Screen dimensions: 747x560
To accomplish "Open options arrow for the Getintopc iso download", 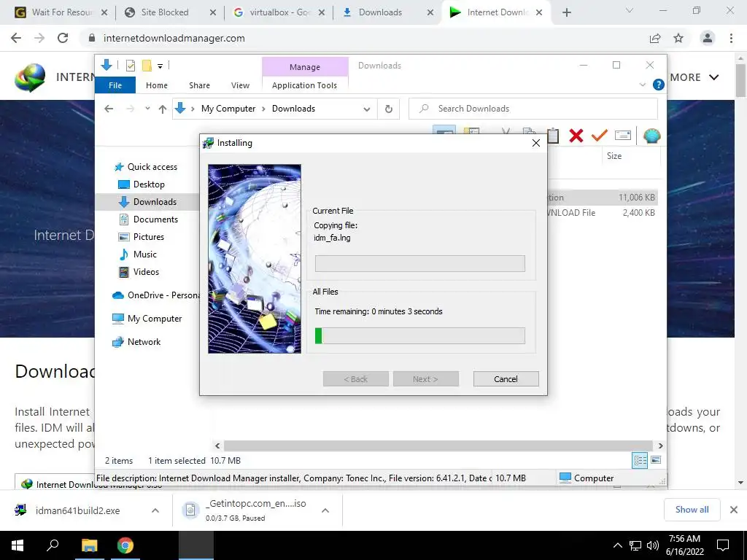I will [x=325, y=510].
